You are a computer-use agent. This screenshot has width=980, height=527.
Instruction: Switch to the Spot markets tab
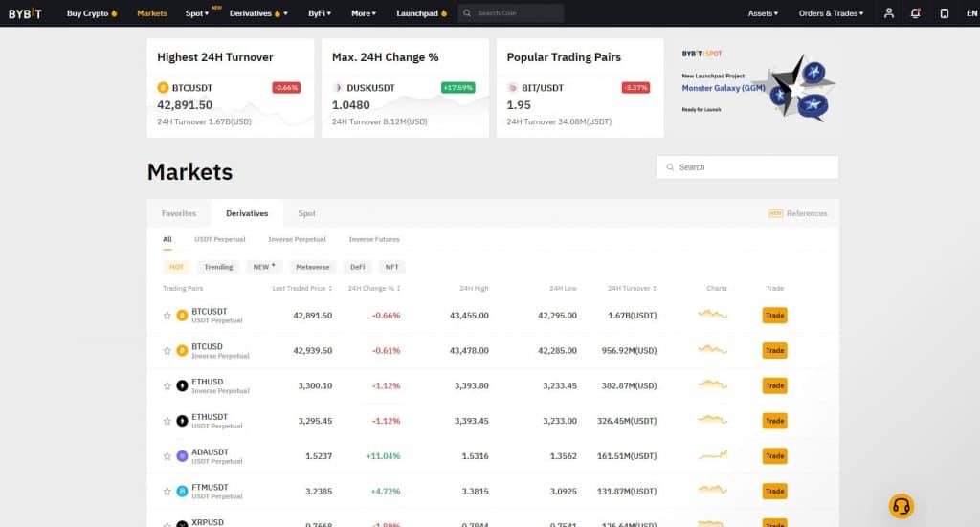pos(306,213)
